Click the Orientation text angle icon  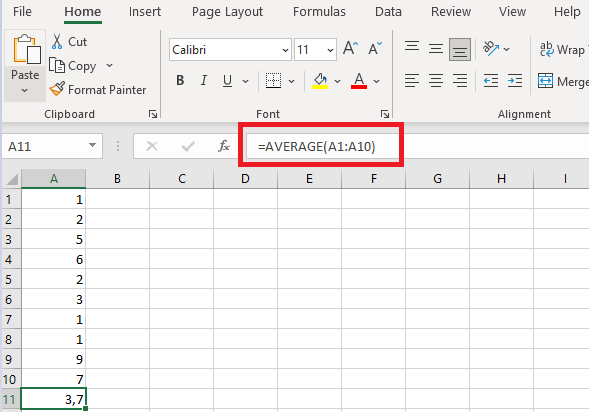pos(491,49)
